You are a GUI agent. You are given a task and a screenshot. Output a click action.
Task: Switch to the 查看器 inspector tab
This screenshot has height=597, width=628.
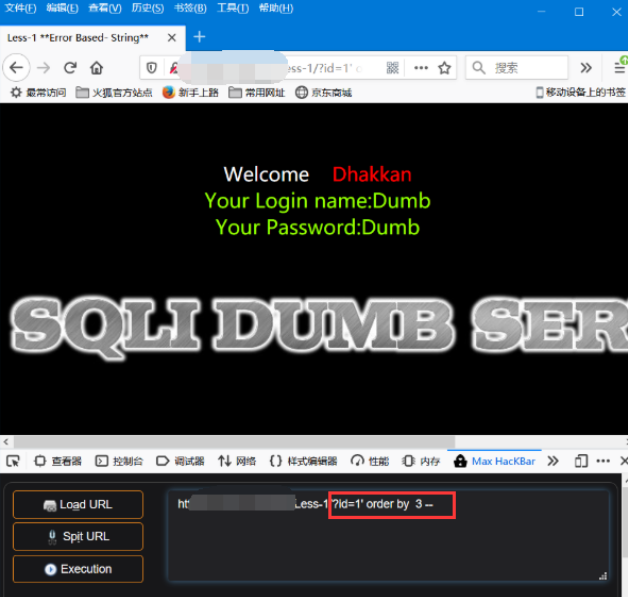tap(58, 461)
